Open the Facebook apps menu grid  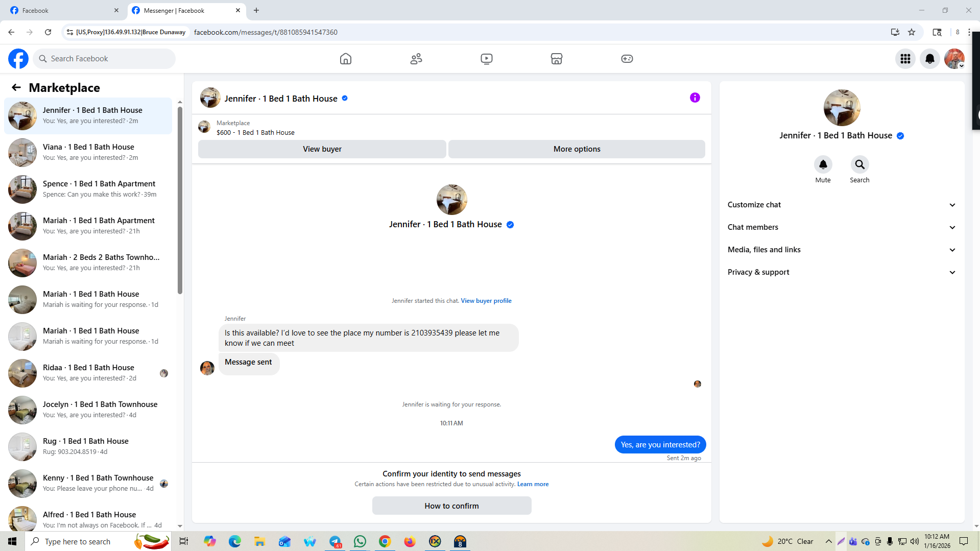905,59
